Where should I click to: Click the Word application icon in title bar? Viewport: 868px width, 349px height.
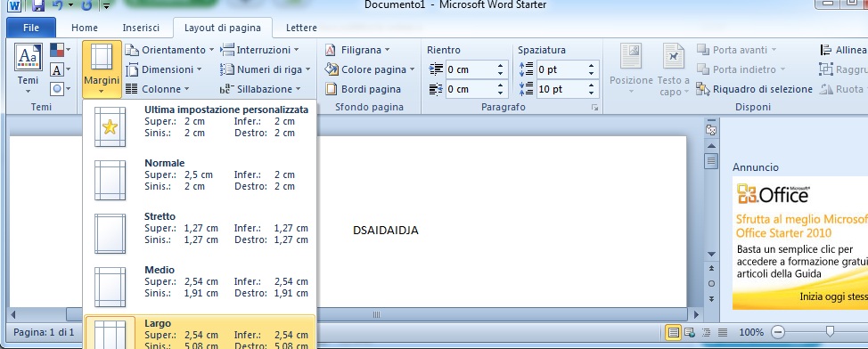14,5
